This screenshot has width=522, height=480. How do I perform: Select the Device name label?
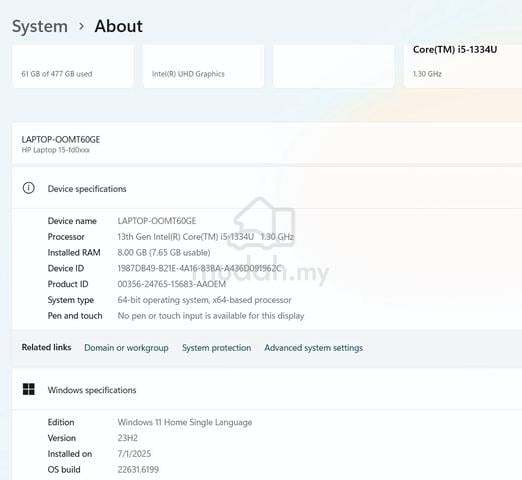[72, 221]
